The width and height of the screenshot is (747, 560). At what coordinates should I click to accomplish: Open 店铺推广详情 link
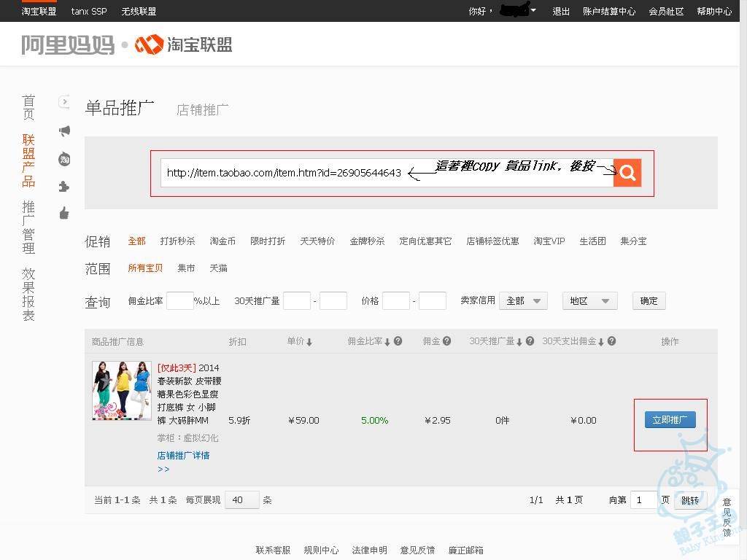click(183, 455)
